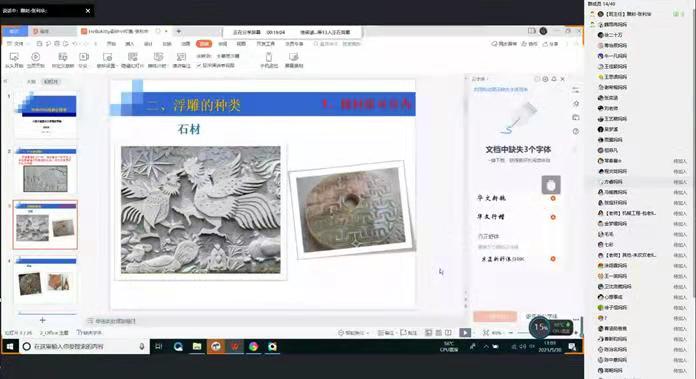Add a new slide with plus button
The height and width of the screenshot is (379, 696).
point(42,320)
